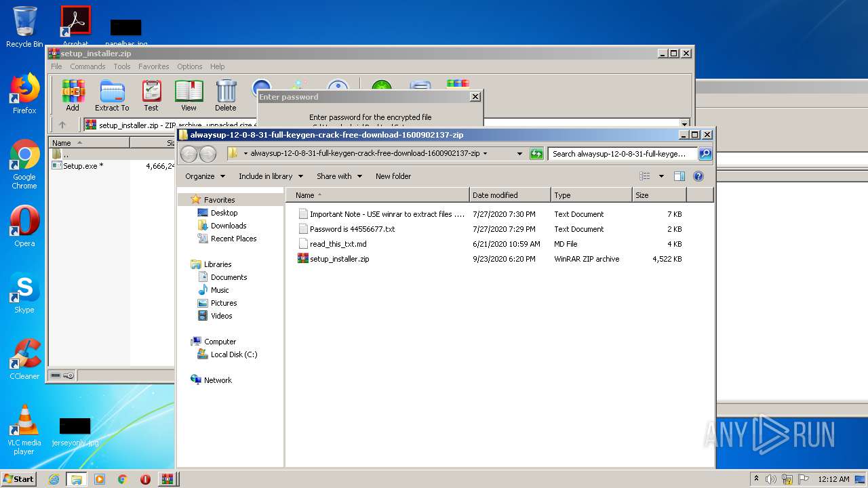Select Downloads in Favorites sidebar
This screenshot has width=868, height=488.
(229, 226)
